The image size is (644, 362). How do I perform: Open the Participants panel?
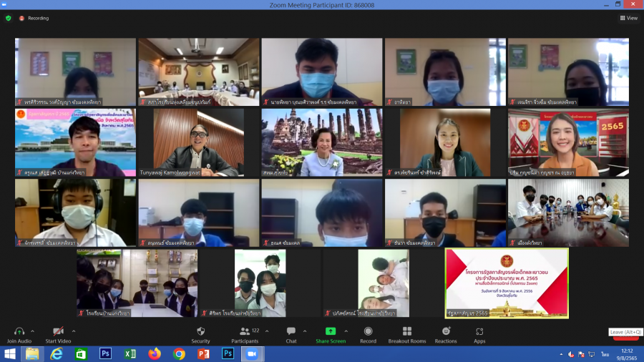[x=245, y=334]
